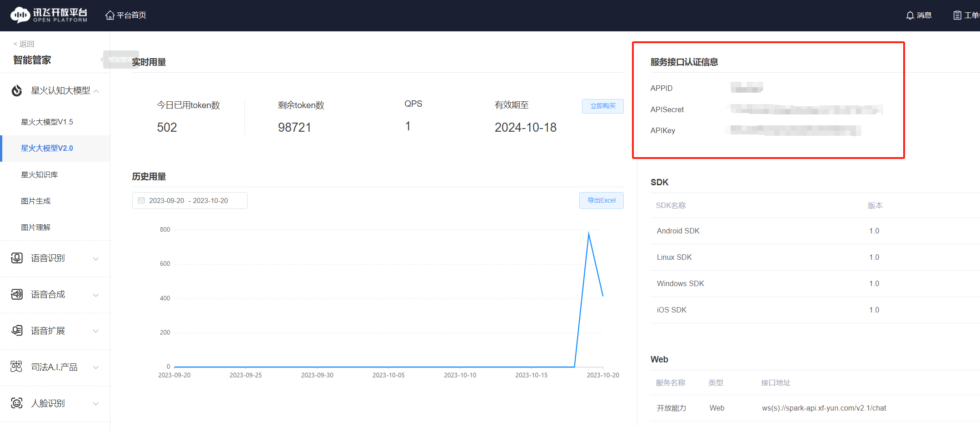Viewport: 980px width, 431px height.
Task: Open 星火知识库
Action: point(40,174)
